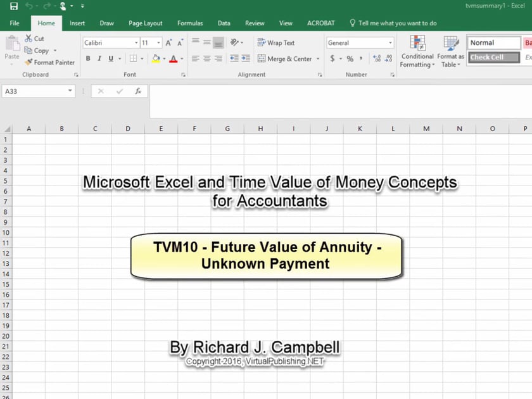Click the Touch/Mouse mode icon
The width and height of the screenshot is (532, 399).
[63, 6]
